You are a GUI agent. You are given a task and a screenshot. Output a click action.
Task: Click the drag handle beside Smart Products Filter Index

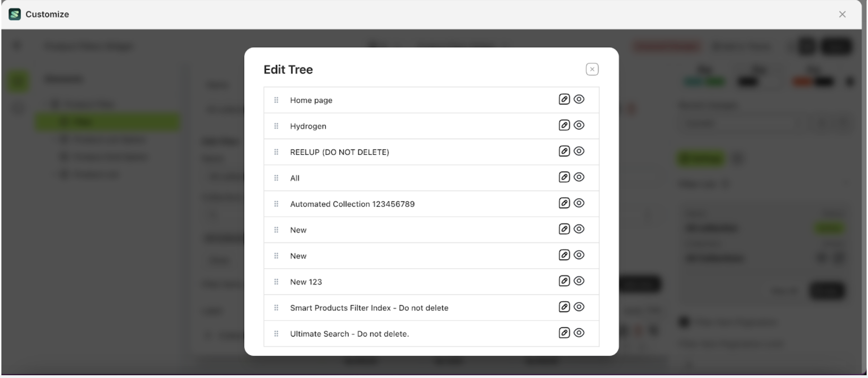pyautogui.click(x=276, y=307)
